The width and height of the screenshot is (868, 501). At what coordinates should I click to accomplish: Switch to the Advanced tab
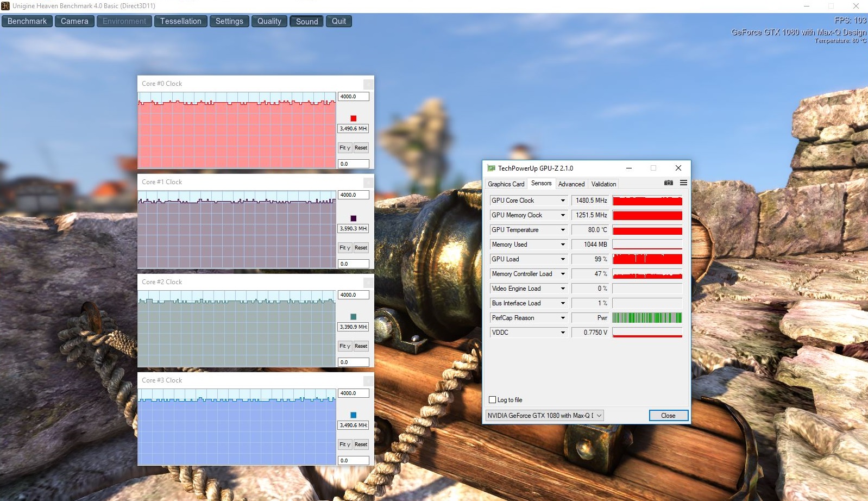(571, 184)
